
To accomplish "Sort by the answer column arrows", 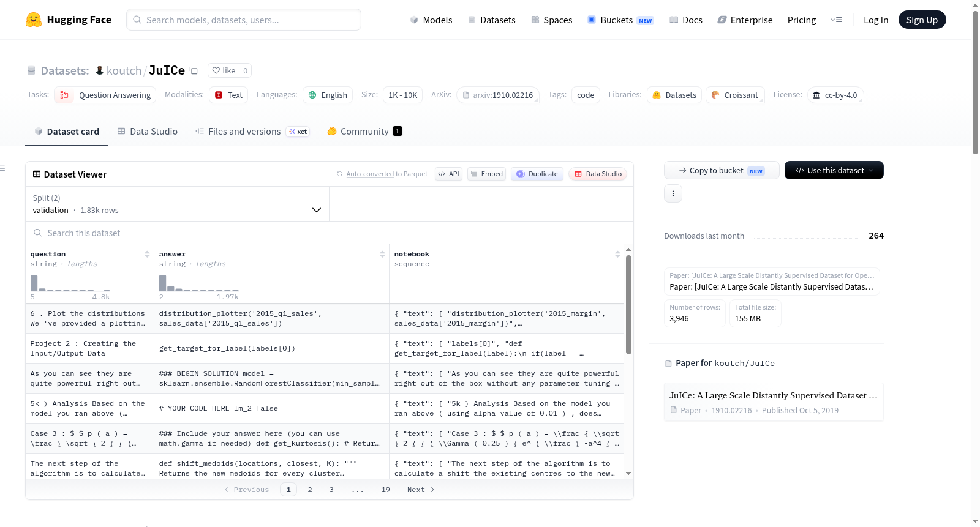I will [382, 254].
